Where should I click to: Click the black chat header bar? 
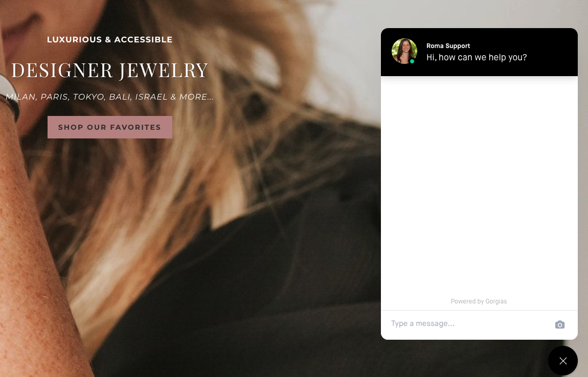click(479, 52)
